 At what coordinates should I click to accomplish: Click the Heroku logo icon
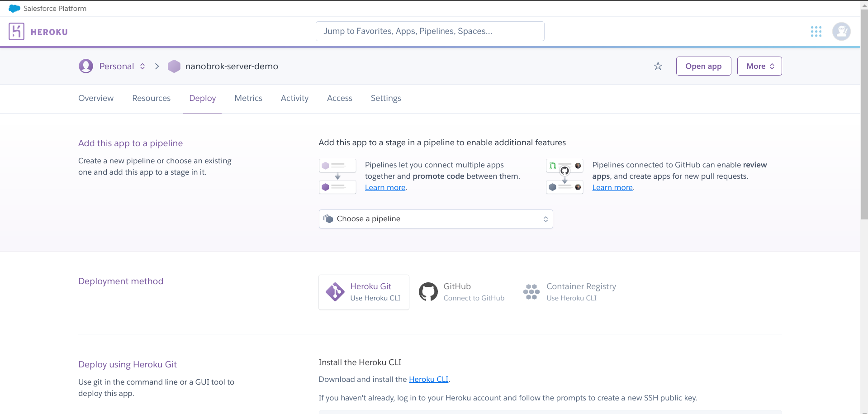tap(16, 32)
